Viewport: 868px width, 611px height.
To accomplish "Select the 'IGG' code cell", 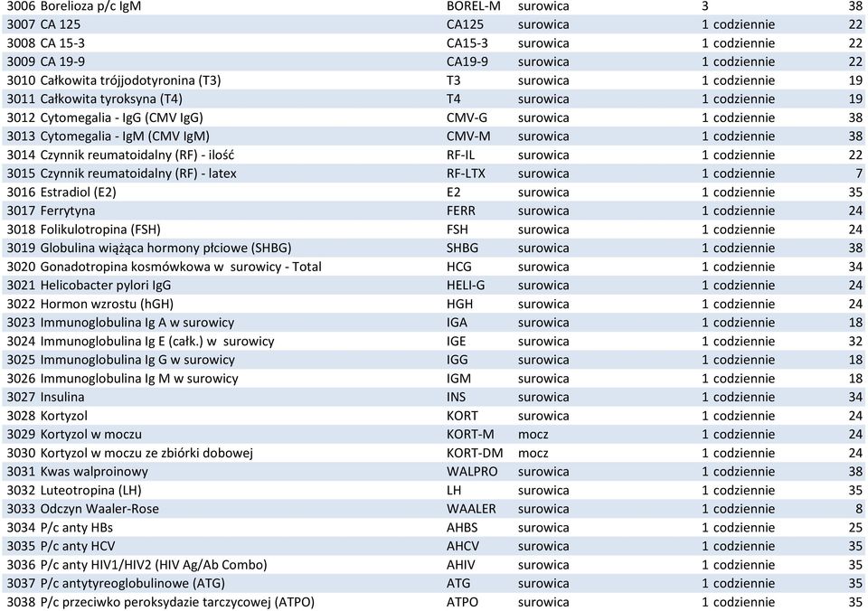I will [x=458, y=360].
